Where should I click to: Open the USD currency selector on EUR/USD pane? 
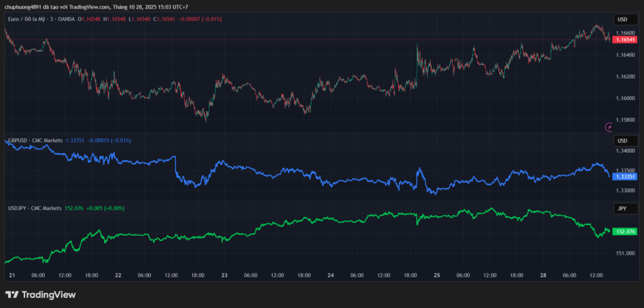tap(622, 19)
